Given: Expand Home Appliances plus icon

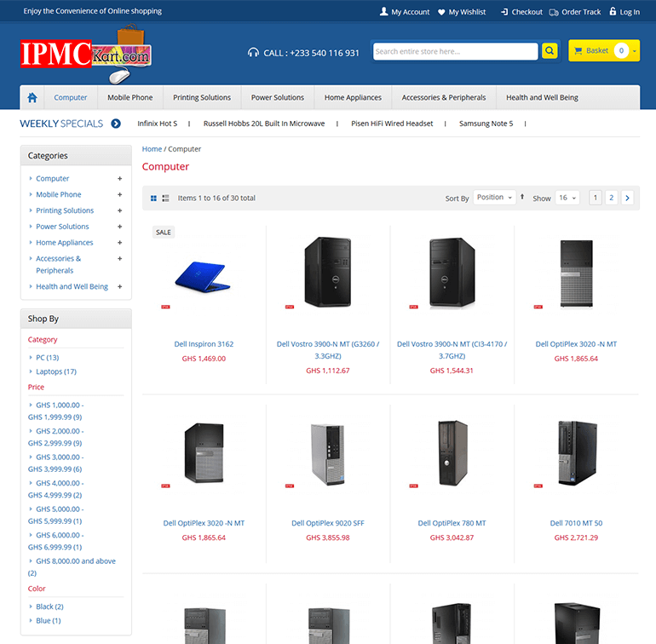Looking at the screenshot, I should point(119,243).
